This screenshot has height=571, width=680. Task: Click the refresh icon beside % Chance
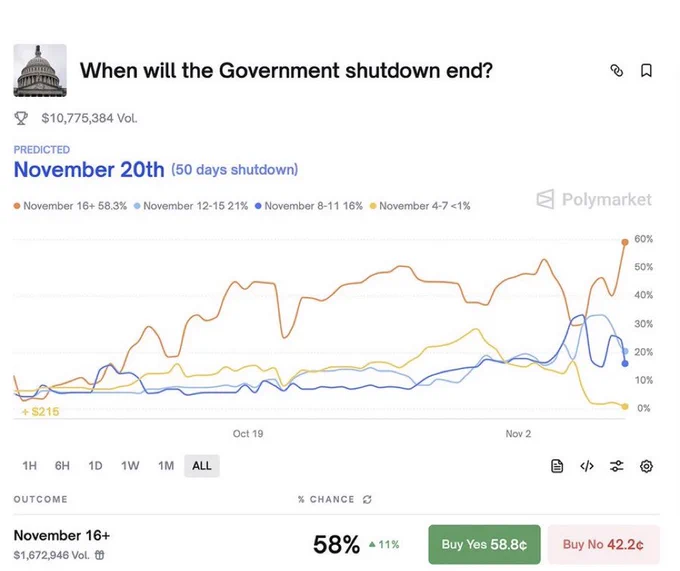[367, 499]
